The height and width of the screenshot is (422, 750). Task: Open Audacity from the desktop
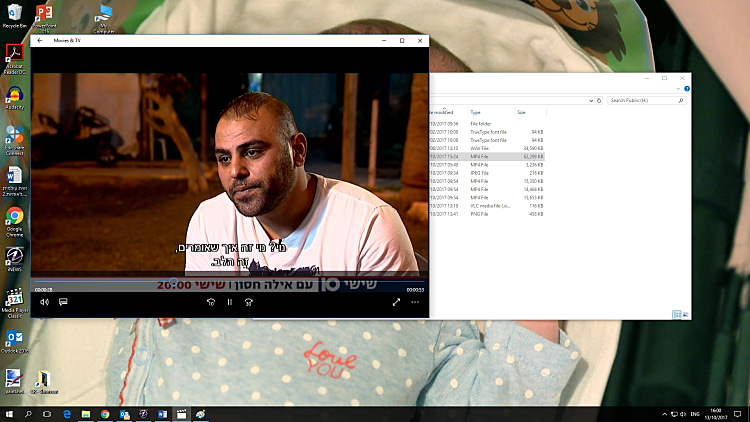[15, 97]
